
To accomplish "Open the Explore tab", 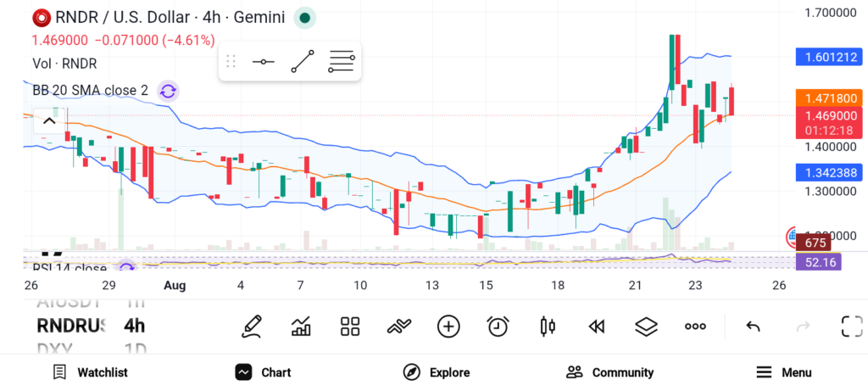I will tap(437, 372).
